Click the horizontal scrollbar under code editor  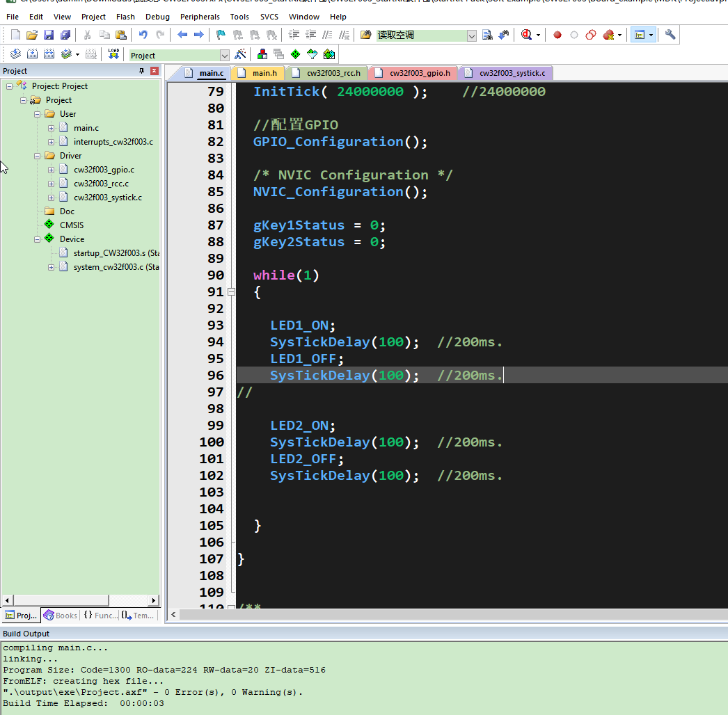pos(445,615)
